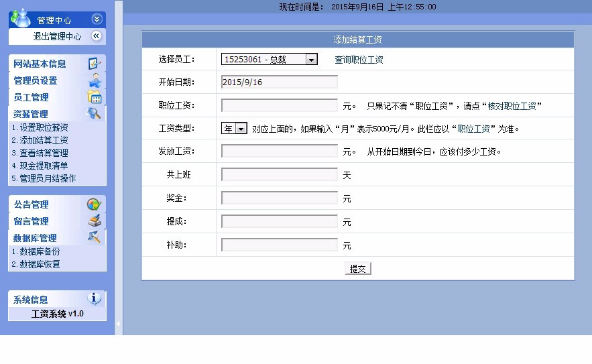Click the 数据库管理 tools icon
This screenshot has height=364, width=592.
94,237
